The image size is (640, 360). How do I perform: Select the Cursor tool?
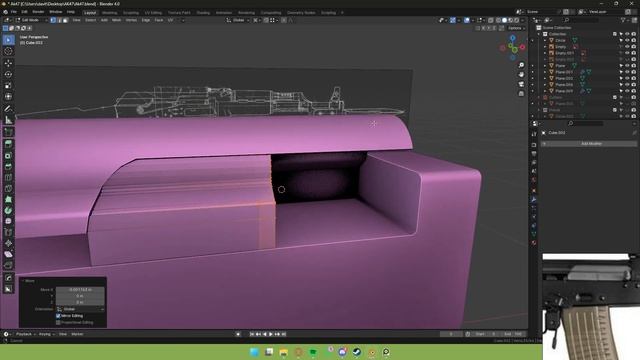tap(8, 51)
